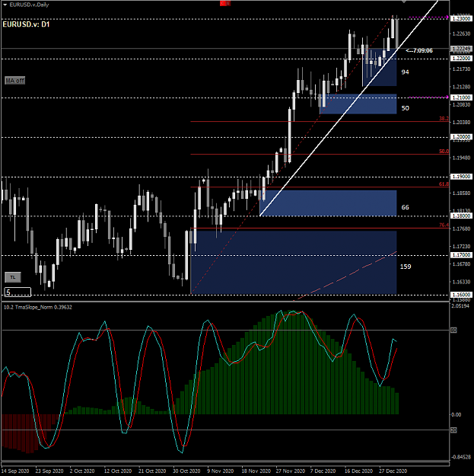Viewport: 474px width, 476px height.
Task: Click the 2 Oct 2020 date label
Action: pyautogui.click(x=82, y=471)
